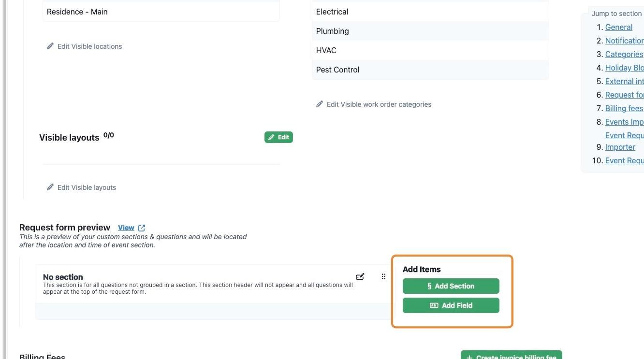Screen dimensions: 644x359
Task: Select the Plumbing category row
Action: pyautogui.click(x=430, y=31)
